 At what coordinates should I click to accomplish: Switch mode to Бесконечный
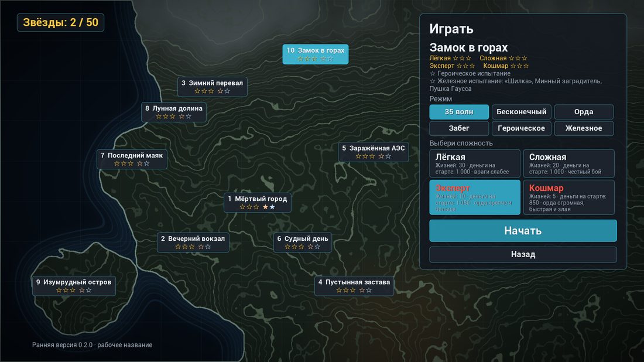tap(522, 112)
